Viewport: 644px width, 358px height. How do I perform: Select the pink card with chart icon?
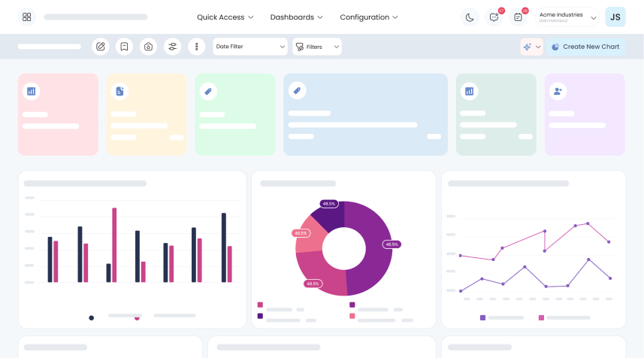pyautogui.click(x=58, y=114)
